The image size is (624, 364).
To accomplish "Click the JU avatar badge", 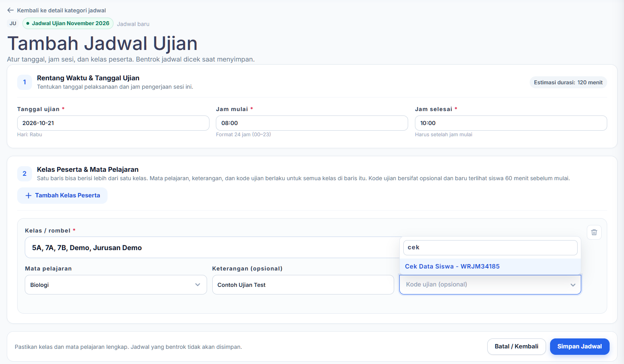I will coord(13,24).
